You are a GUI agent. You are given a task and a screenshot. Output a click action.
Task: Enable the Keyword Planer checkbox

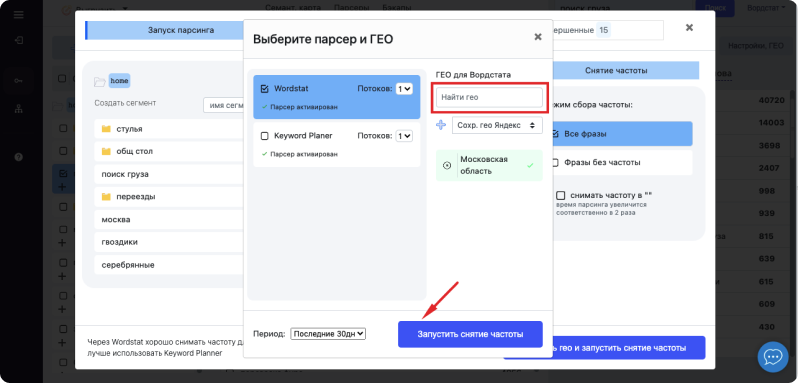(264, 136)
